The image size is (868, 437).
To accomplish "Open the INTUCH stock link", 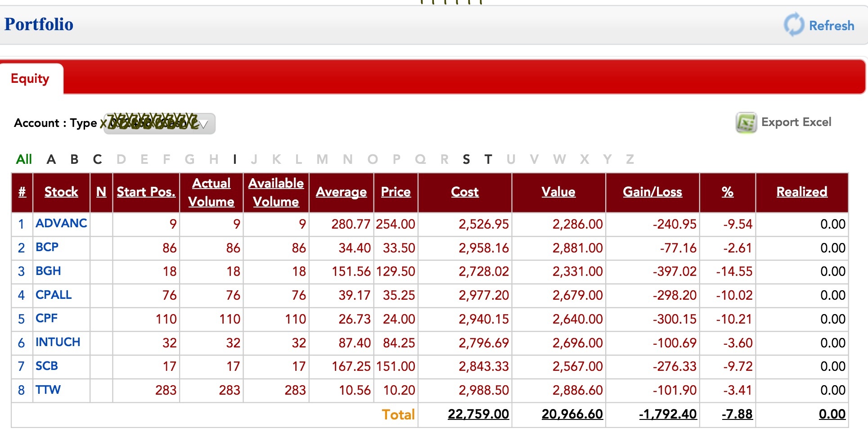I will (x=58, y=342).
